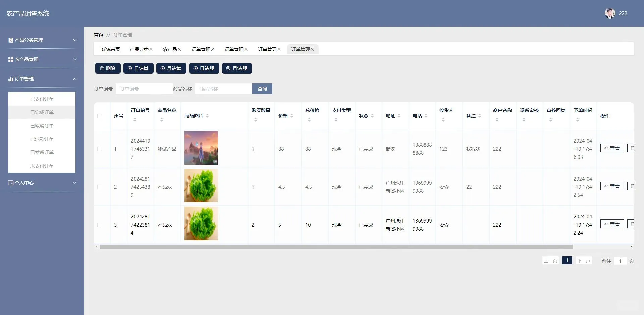Switch to the 系统首页 tab
Viewport: 644px width, 315px height.
pos(111,49)
